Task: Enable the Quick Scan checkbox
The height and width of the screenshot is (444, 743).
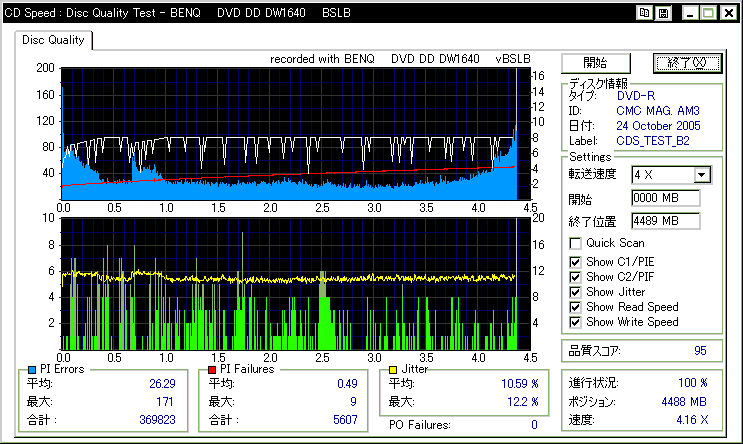Action: pos(575,243)
